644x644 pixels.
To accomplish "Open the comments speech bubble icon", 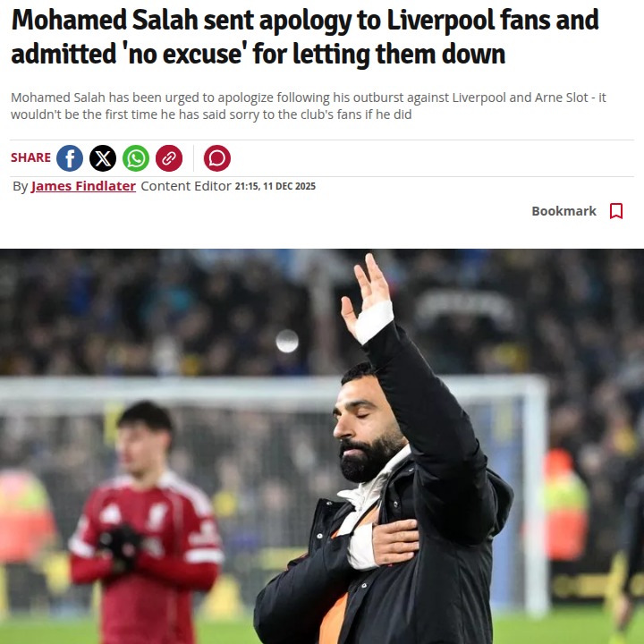I will (x=216, y=158).
